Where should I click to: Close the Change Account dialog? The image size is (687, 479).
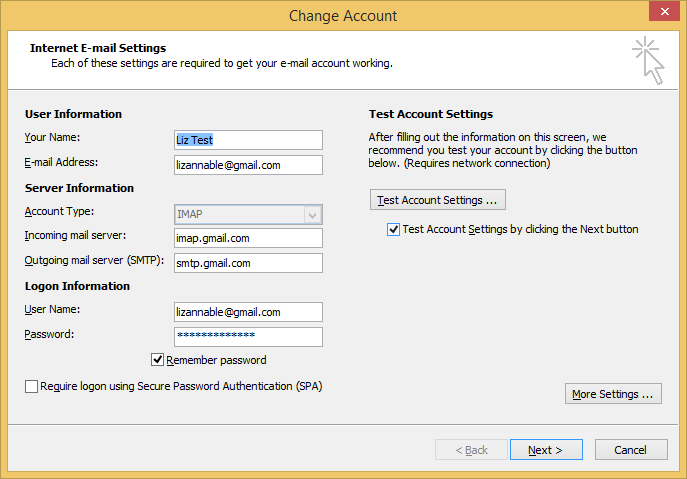pos(664,11)
